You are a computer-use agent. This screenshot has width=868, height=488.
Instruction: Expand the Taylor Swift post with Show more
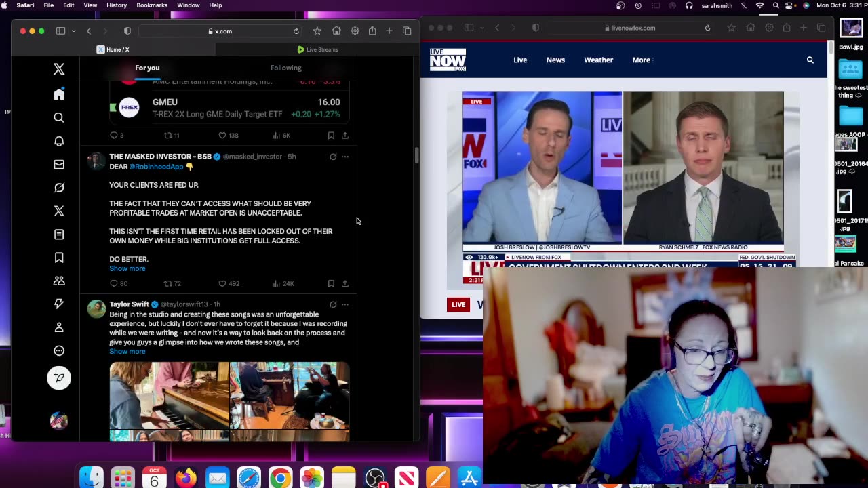pos(127,351)
